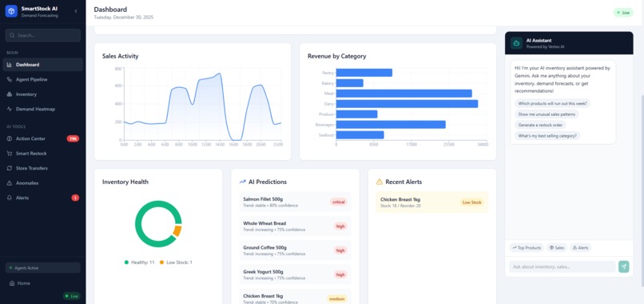Viewport: 644px width, 304px height.
Task: Click the sidebar Alerts bell icon
Action: click(x=10, y=198)
